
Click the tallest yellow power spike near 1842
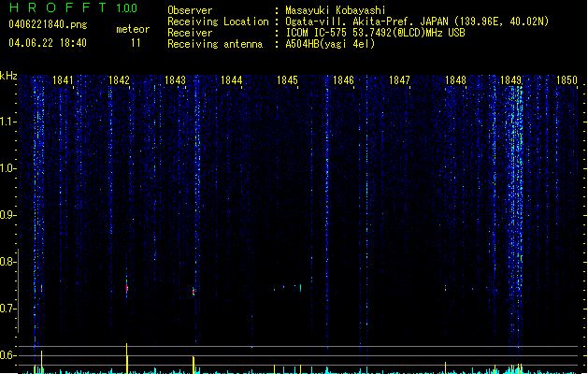(127, 358)
